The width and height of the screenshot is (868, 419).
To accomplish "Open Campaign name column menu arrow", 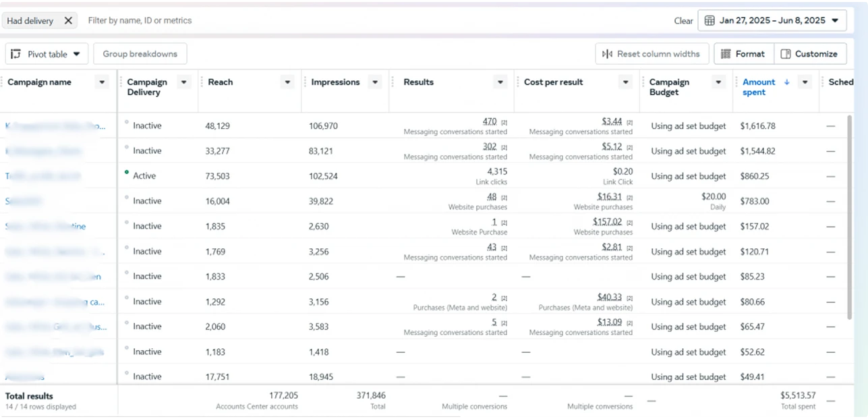I will pyautogui.click(x=102, y=82).
